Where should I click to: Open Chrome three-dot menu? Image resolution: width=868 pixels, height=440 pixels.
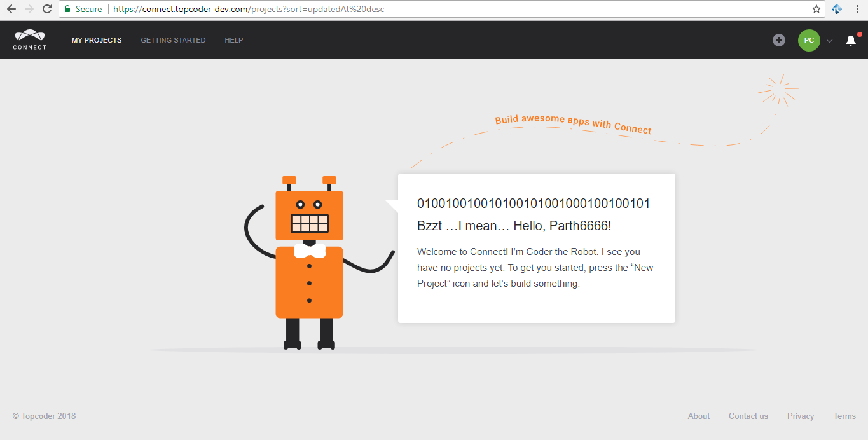pyautogui.click(x=857, y=9)
